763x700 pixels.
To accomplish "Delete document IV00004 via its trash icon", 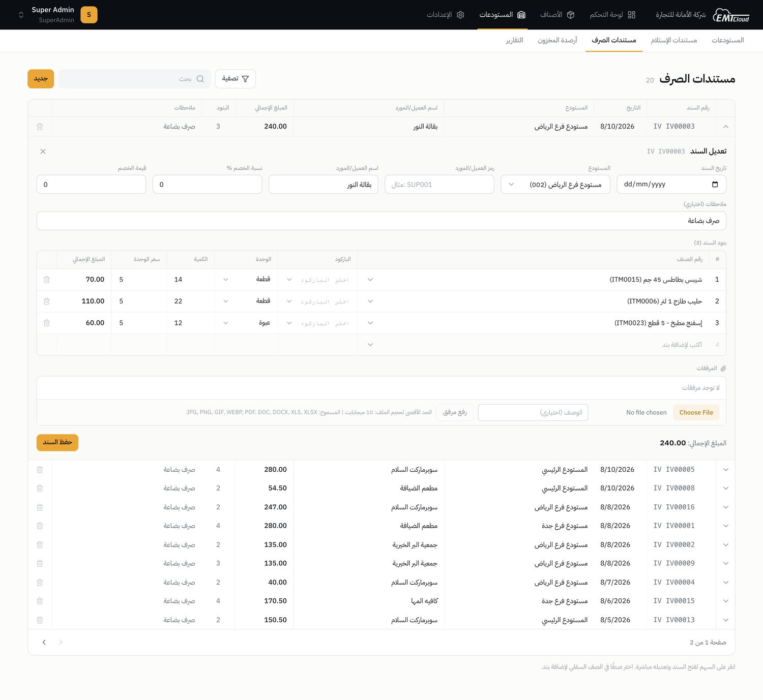I will pos(40,583).
